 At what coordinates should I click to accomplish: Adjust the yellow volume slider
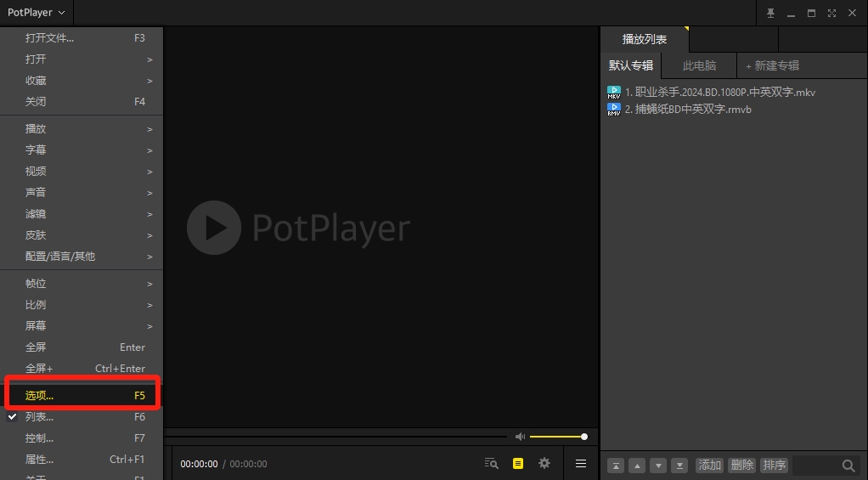(x=558, y=437)
